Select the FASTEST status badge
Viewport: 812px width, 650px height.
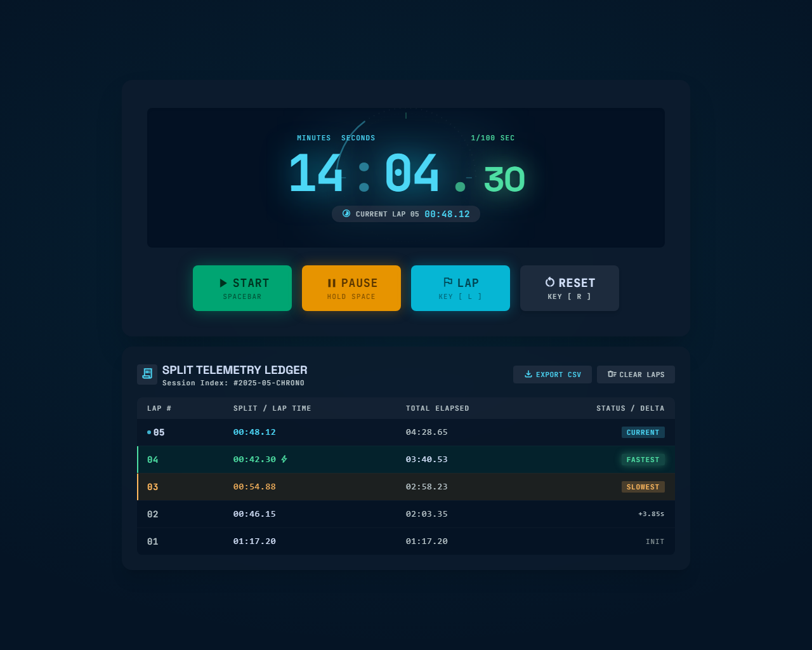pos(643,460)
